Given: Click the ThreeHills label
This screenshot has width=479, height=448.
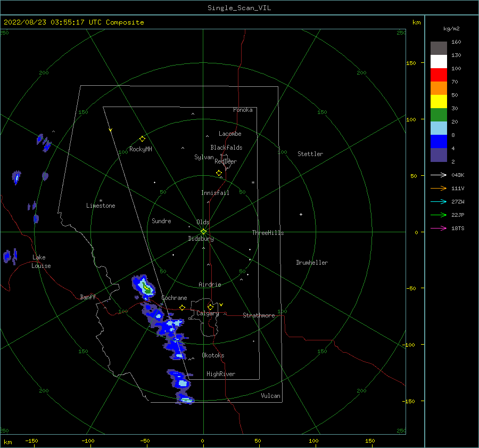Looking at the screenshot, I should pyautogui.click(x=268, y=233).
